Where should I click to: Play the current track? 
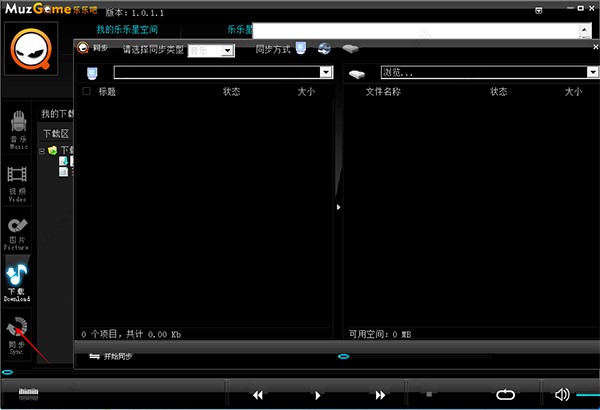(317, 395)
